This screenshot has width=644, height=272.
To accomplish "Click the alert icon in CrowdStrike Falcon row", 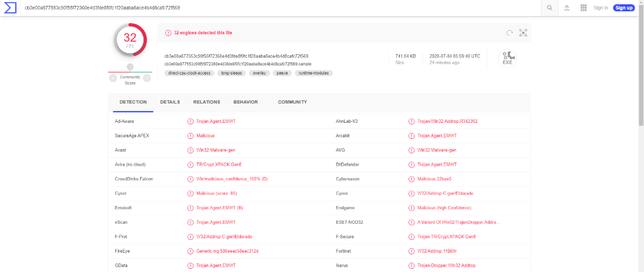I will point(191,179).
